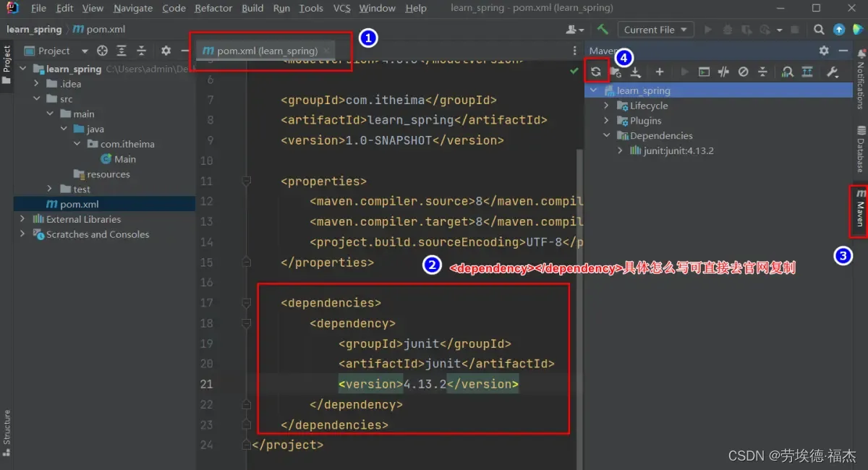This screenshot has height=470, width=868.
Task: Open the Execute Maven Goal icon
Action: (704, 72)
